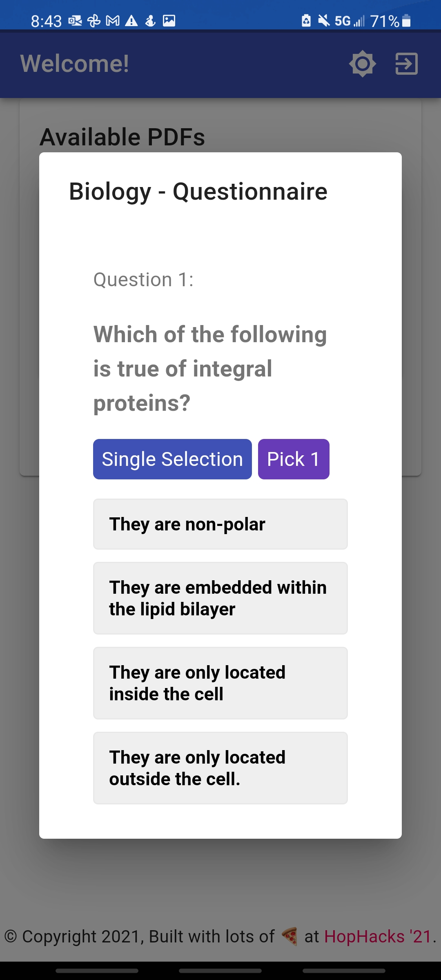
Task: Pick "They are only located inside the cell"
Action: click(220, 683)
